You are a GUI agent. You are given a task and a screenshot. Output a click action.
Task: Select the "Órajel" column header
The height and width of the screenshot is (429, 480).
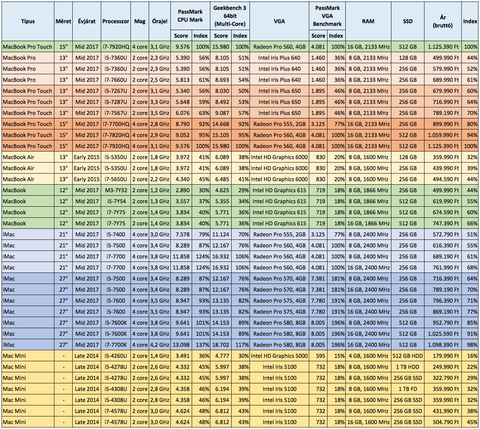click(160, 21)
